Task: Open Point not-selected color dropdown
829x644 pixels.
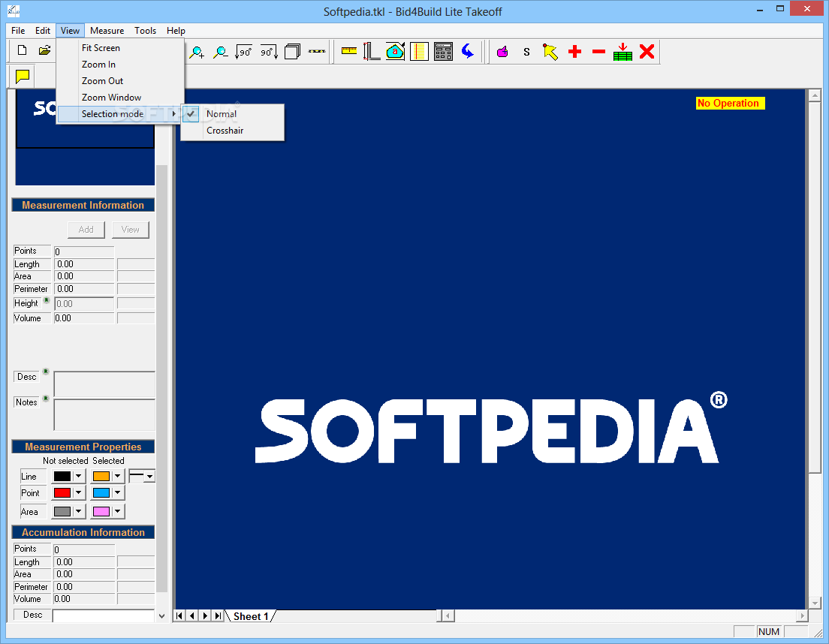Action: click(78, 493)
